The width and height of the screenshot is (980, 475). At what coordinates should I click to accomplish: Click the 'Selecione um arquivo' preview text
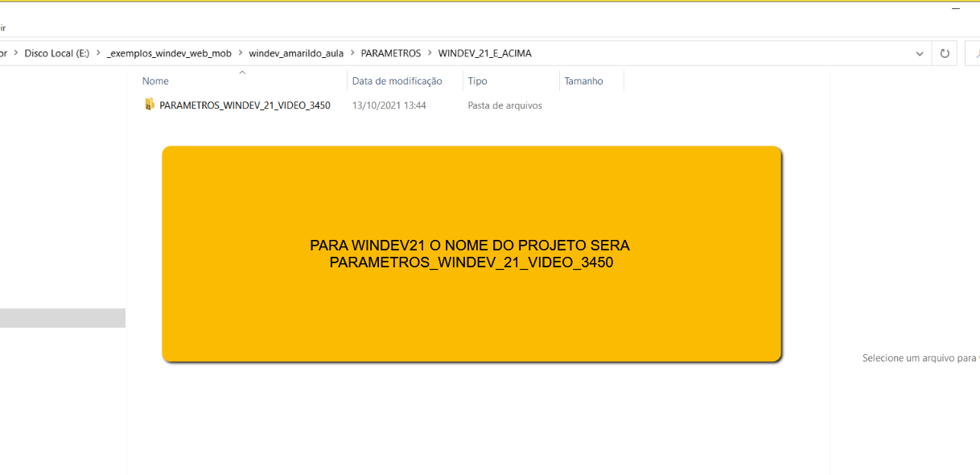pyautogui.click(x=920, y=358)
